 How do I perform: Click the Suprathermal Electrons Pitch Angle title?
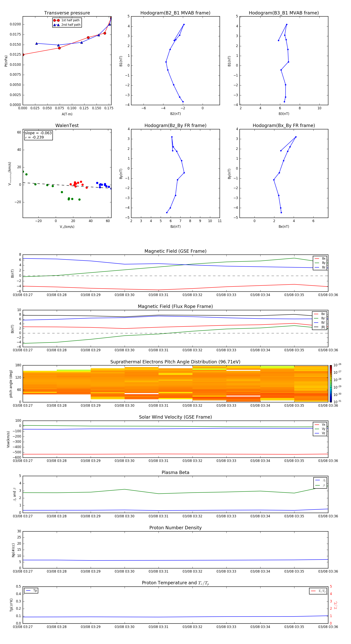click(x=175, y=362)
